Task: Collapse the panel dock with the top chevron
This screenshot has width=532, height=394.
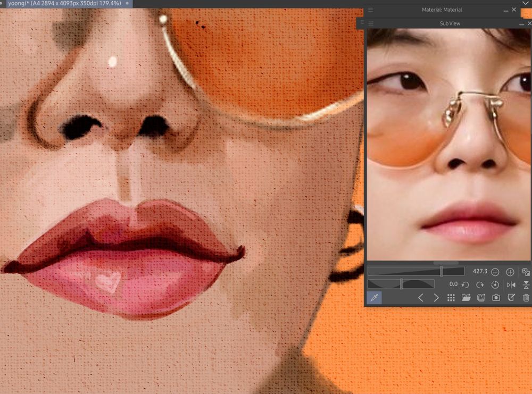Action: coord(525,3)
